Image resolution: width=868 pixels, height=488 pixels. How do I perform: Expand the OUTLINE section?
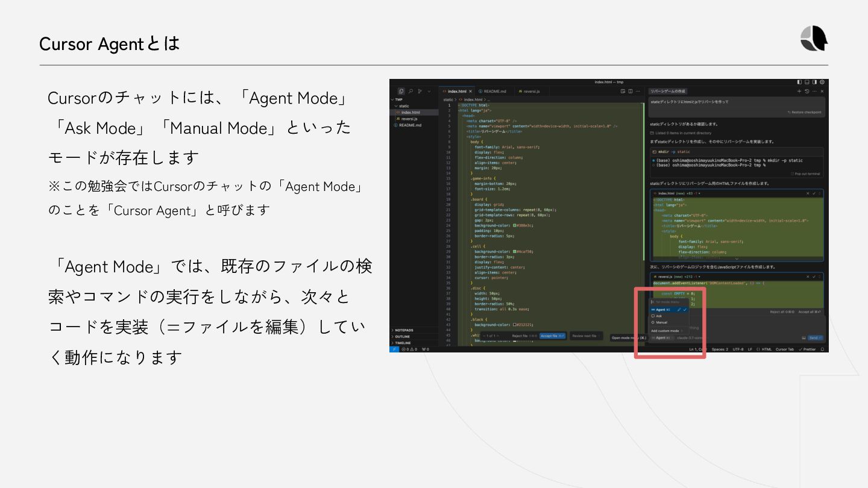[x=415, y=337]
